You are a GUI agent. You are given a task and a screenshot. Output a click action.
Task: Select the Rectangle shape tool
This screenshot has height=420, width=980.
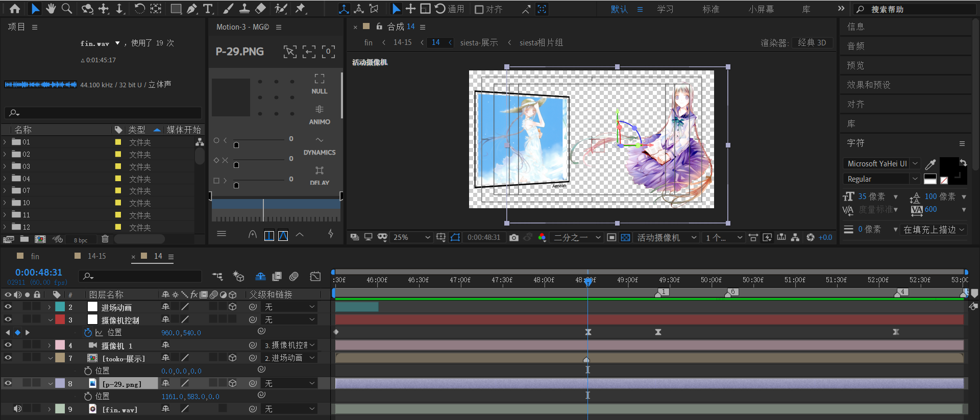(x=176, y=9)
